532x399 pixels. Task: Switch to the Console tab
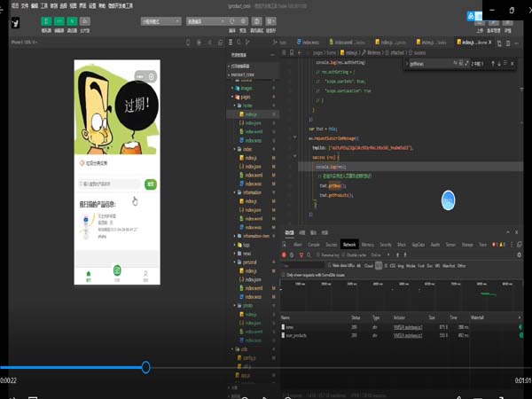pos(314,243)
